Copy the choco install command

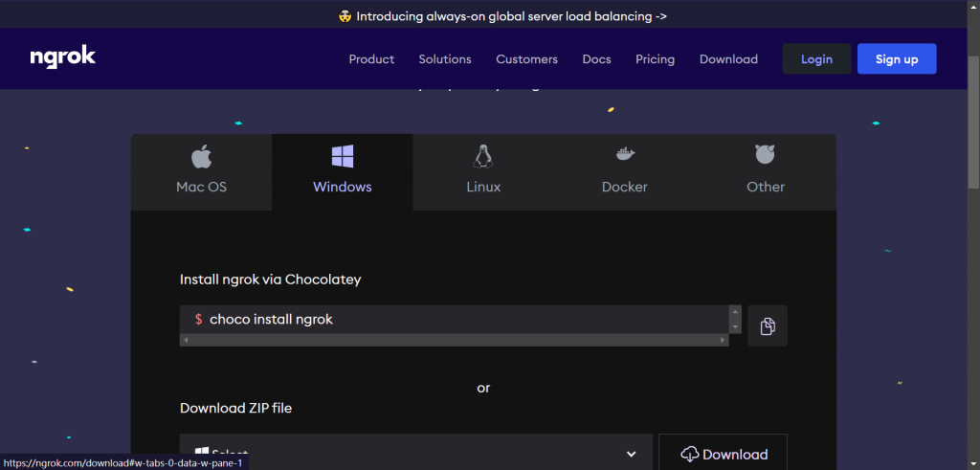768,325
